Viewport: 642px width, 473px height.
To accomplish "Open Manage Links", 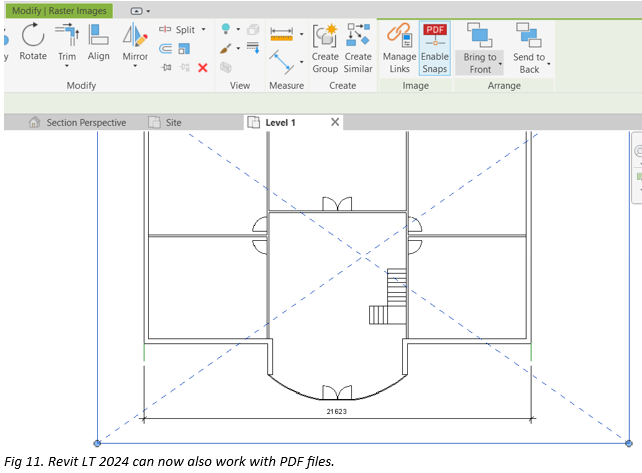I will (x=399, y=48).
